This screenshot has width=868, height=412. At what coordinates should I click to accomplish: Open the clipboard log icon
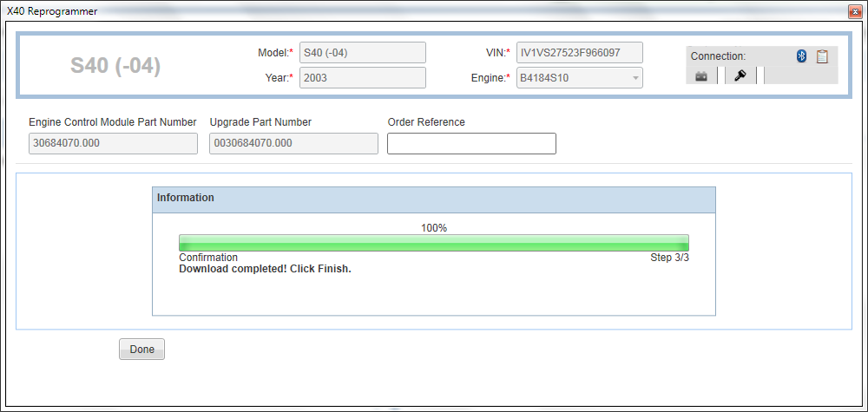point(822,56)
